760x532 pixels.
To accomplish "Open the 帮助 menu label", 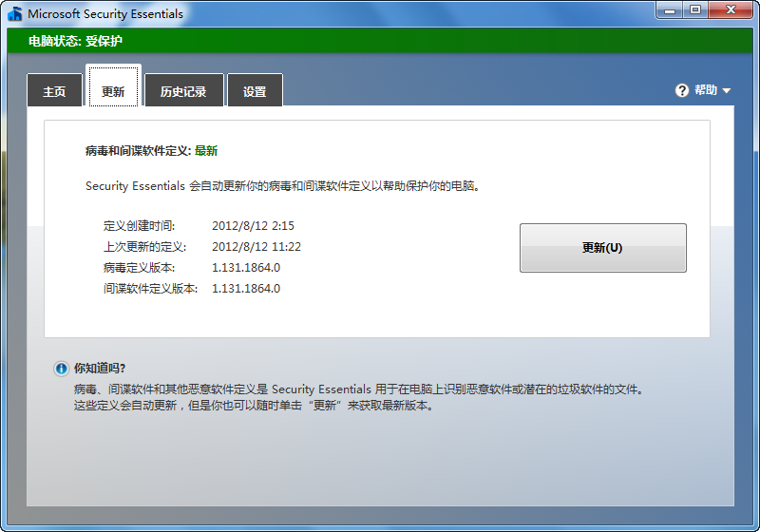I will [x=705, y=90].
